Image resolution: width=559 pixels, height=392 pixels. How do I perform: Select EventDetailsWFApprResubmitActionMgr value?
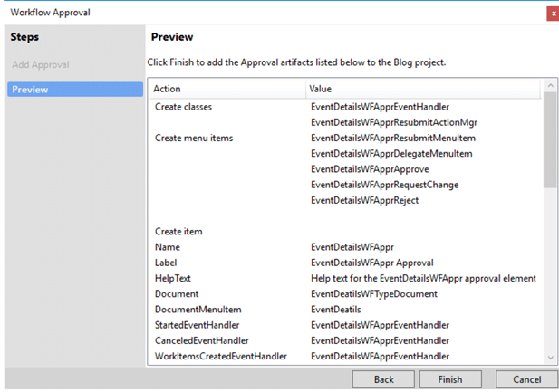point(394,122)
